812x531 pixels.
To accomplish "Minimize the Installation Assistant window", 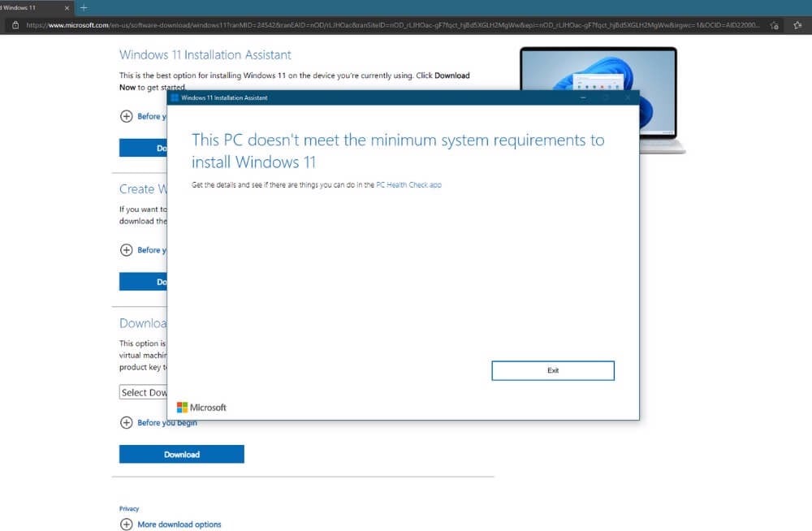I will tap(582, 98).
